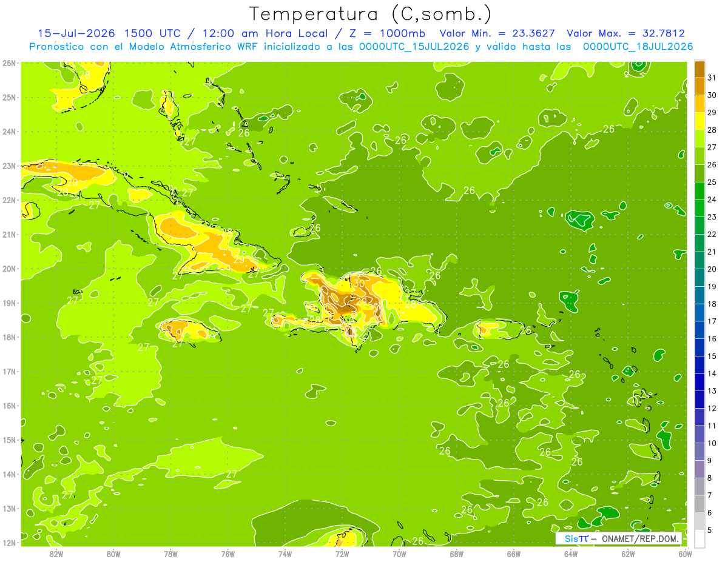728x562 pixels.
Task: Click the "76W" longitude axis label
Action: pos(227,553)
